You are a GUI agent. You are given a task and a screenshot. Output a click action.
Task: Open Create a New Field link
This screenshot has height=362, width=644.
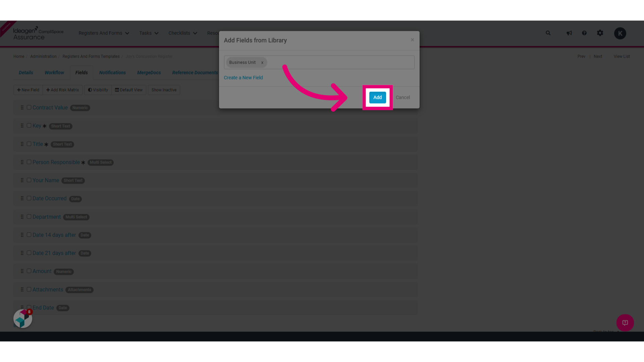[243, 78]
